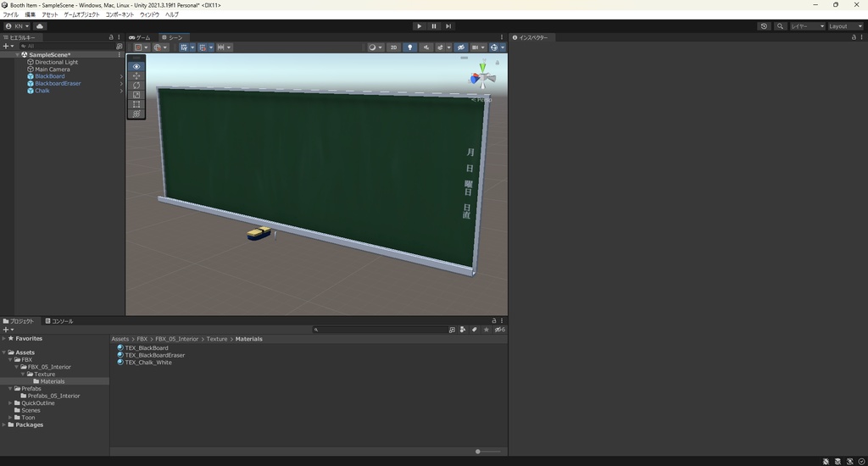Open SampleScene options kebab menu
This screenshot has width=868, height=466.
119,55
